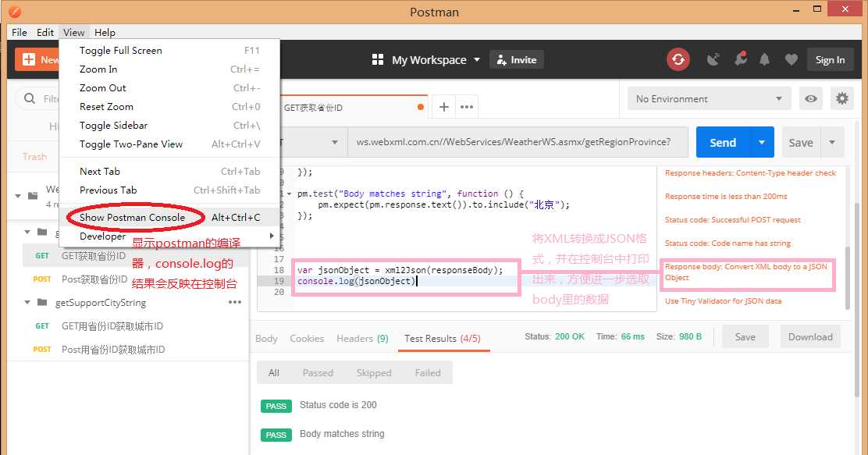The width and height of the screenshot is (868, 455).
Task: Switch to the response Body tab
Action: (x=266, y=338)
